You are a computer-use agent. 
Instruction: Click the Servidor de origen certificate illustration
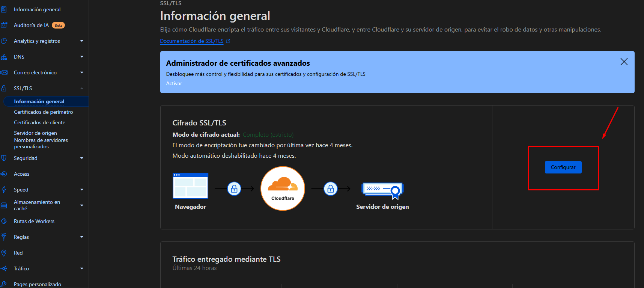click(382, 191)
